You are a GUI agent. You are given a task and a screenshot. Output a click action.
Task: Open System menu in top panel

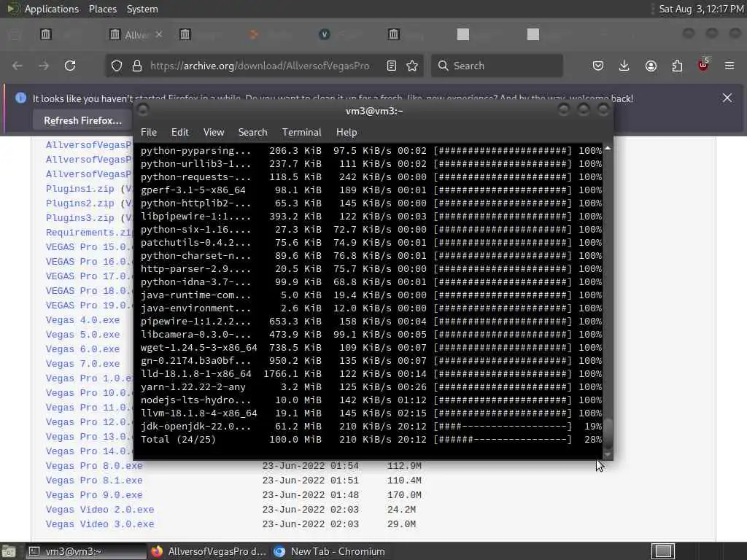coord(142,9)
